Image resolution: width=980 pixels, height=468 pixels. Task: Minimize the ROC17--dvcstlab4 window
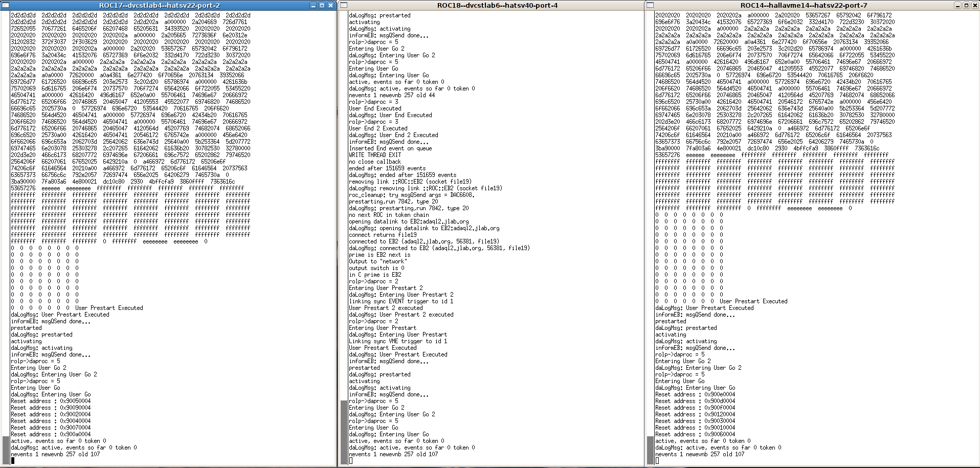[314, 5]
